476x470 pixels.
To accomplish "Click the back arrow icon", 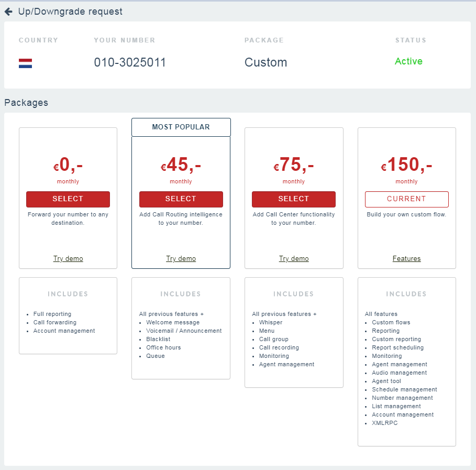I will pyautogui.click(x=8, y=12).
